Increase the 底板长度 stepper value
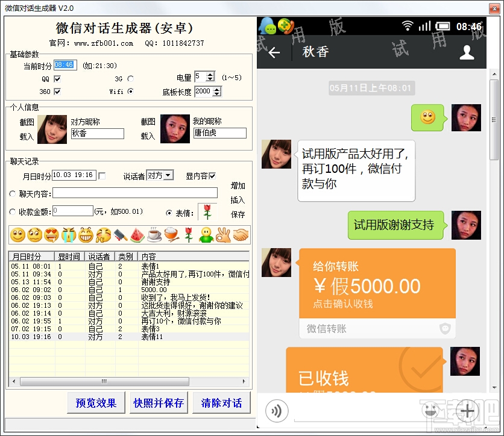 coord(217,89)
